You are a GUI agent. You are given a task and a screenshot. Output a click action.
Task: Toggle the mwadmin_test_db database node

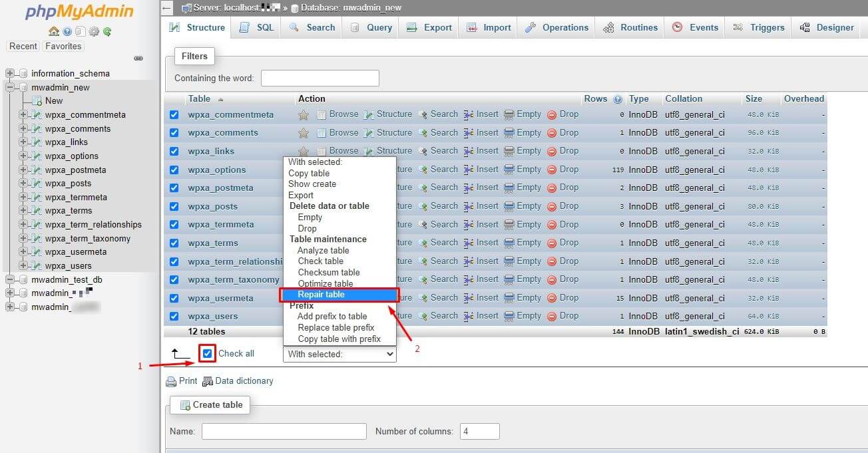point(9,280)
